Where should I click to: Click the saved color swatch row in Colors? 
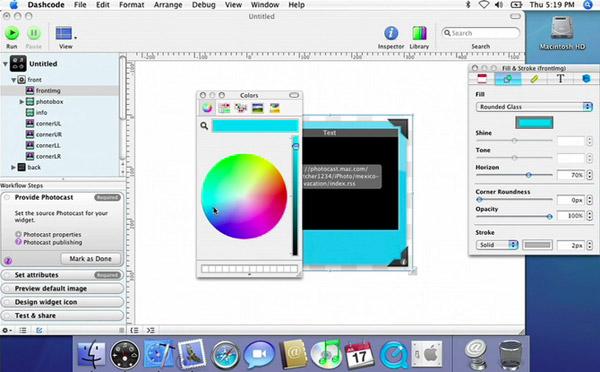tap(249, 269)
